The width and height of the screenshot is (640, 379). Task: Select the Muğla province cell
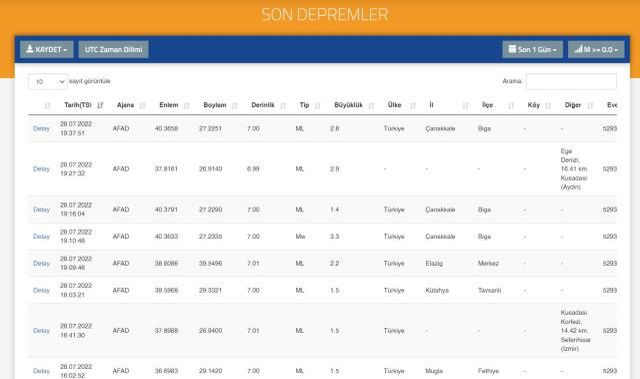434,371
